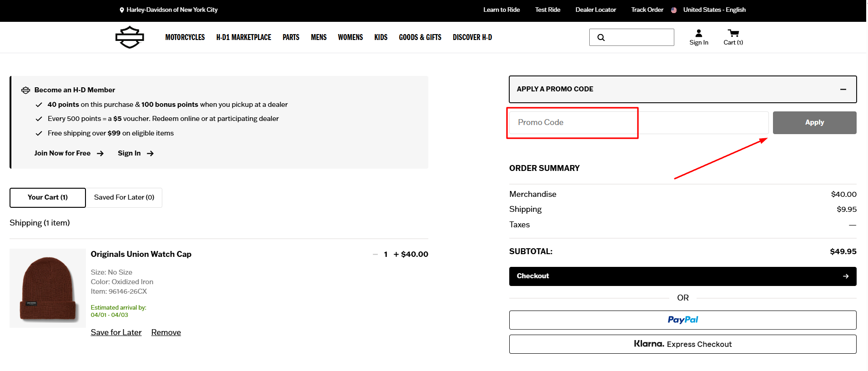Open the Kids menu
The image size is (868, 371).
(381, 37)
